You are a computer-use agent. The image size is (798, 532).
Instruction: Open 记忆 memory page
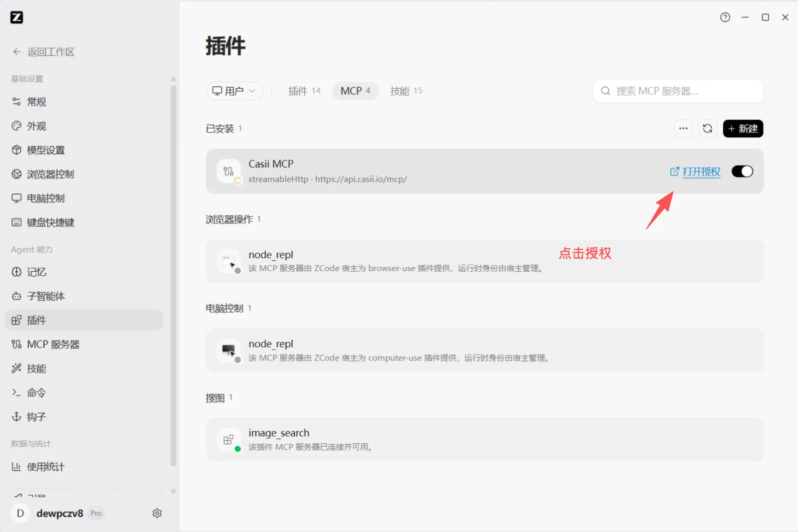click(x=84, y=272)
